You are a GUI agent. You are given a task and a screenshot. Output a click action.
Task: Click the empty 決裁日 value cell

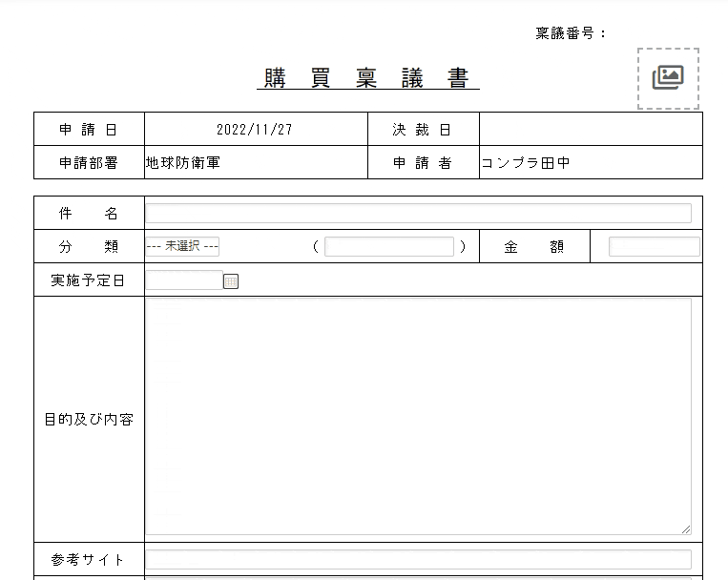click(x=591, y=129)
